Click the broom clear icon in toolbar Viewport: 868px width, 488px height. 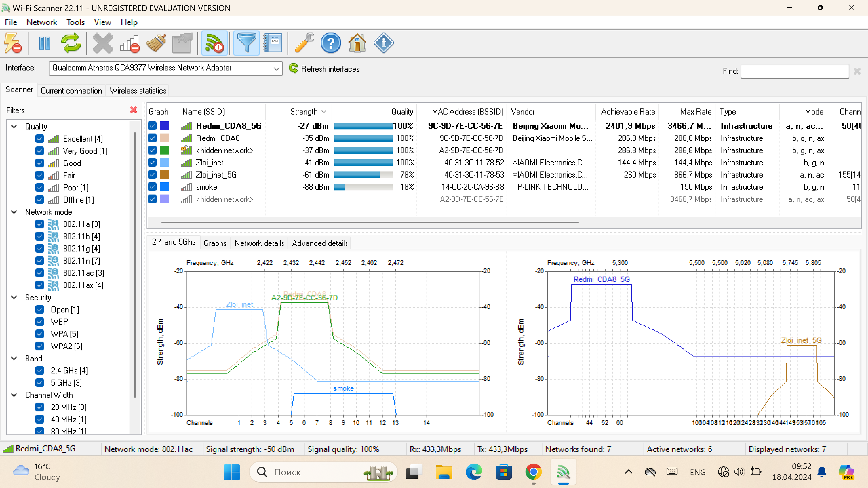click(x=156, y=43)
